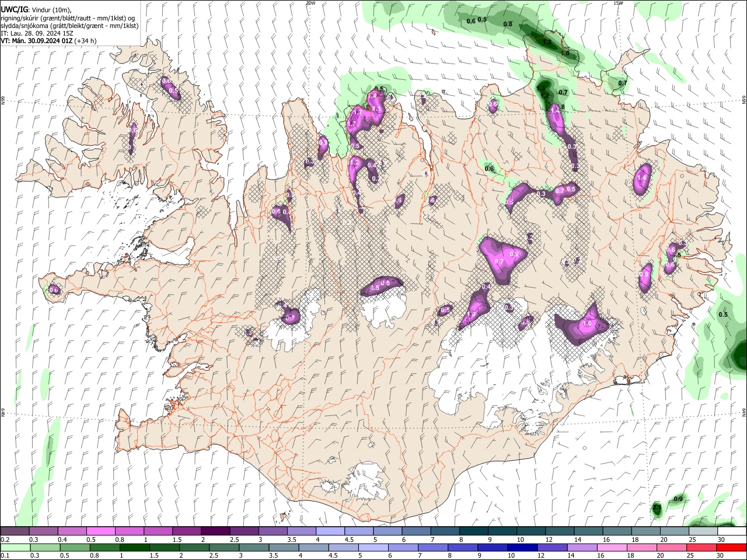Select the bright magenta 0.5–0.8 swatch, upper legend

coord(100,531)
